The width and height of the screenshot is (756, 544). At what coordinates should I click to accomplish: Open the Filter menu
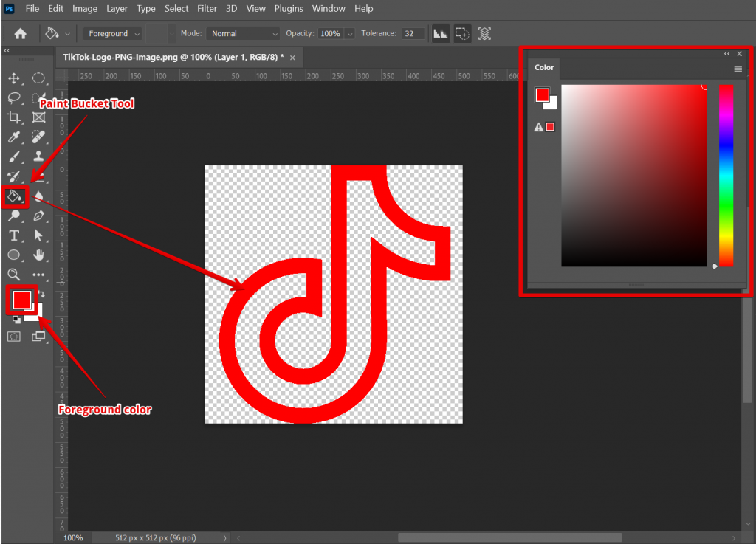click(207, 8)
